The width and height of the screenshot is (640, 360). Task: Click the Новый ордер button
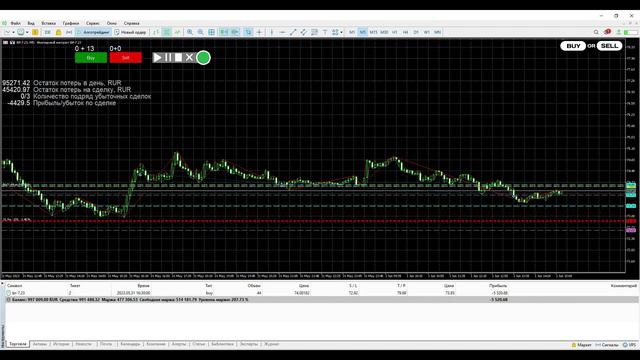[x=130, y=32]
